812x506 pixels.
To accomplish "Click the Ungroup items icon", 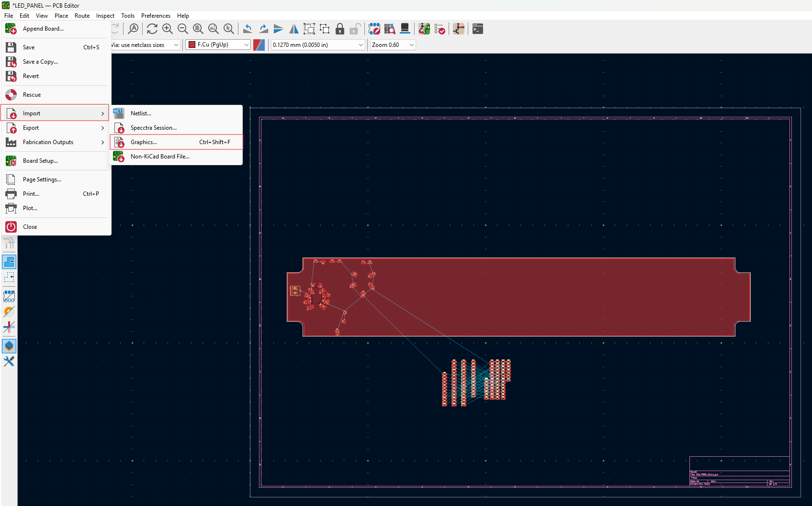I will [x=325, y=29].
